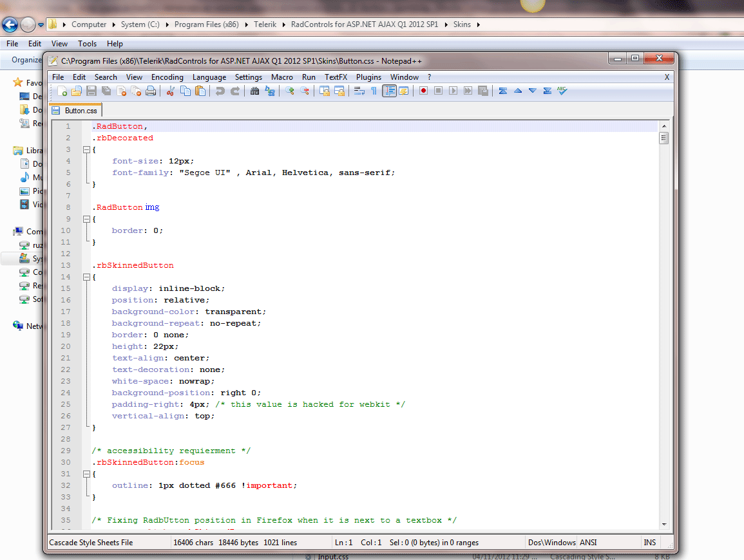Collapse the .rbSkinnedButton block at line 14
Viewport: 744px width, 560px height.
(86, 277)
